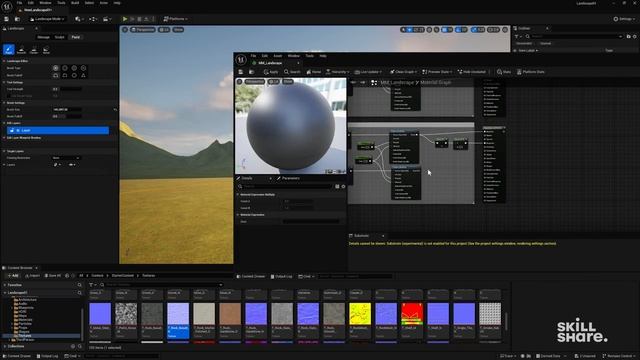Screen dimensions: 640x360
Task: Click Import in Content Browser
Action: coord(32,276)
